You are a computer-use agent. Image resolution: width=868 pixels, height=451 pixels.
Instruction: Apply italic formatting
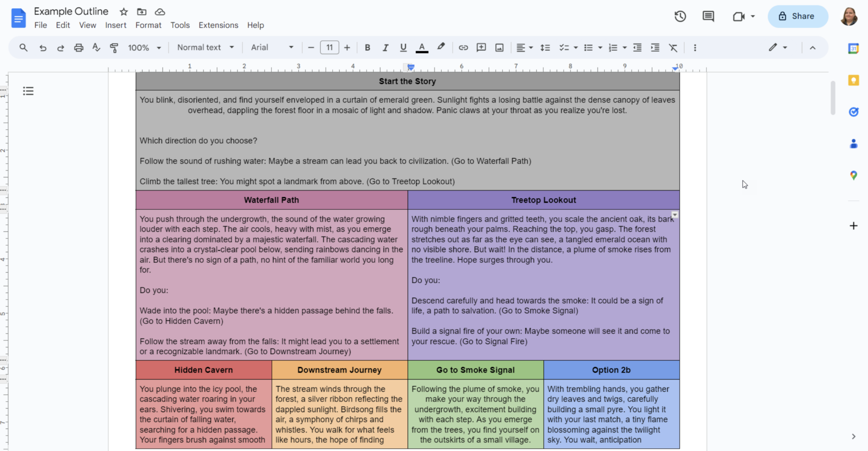[385, 47]
